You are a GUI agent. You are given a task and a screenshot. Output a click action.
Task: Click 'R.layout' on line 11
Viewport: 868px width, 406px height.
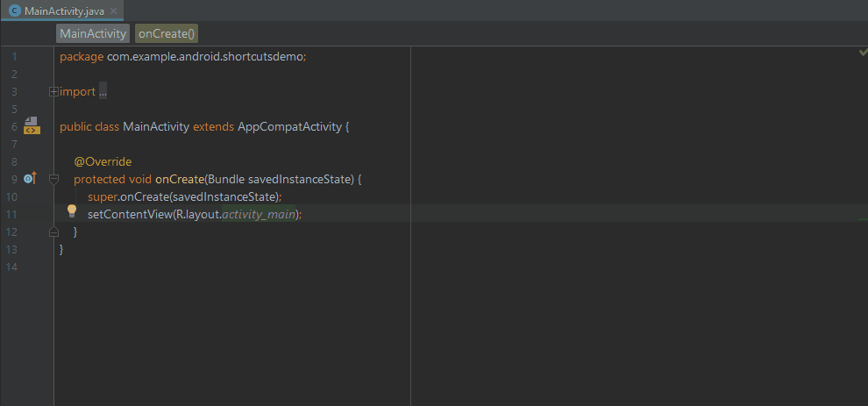197,214
